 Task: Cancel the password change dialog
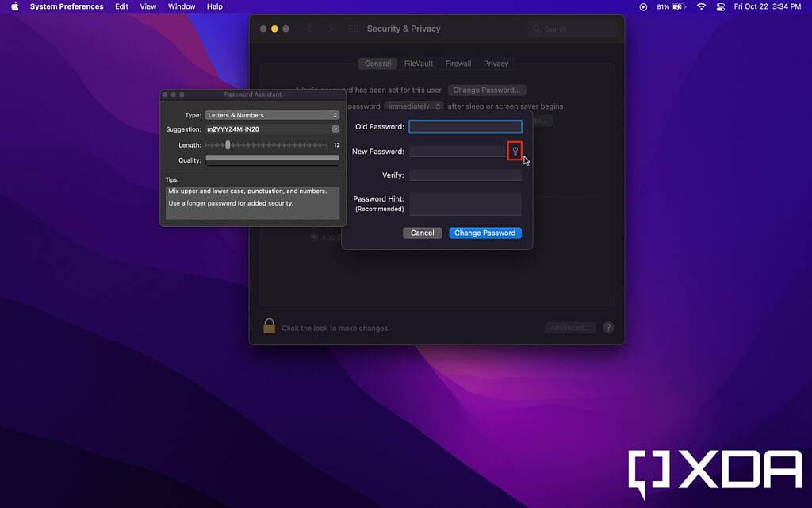422,233
